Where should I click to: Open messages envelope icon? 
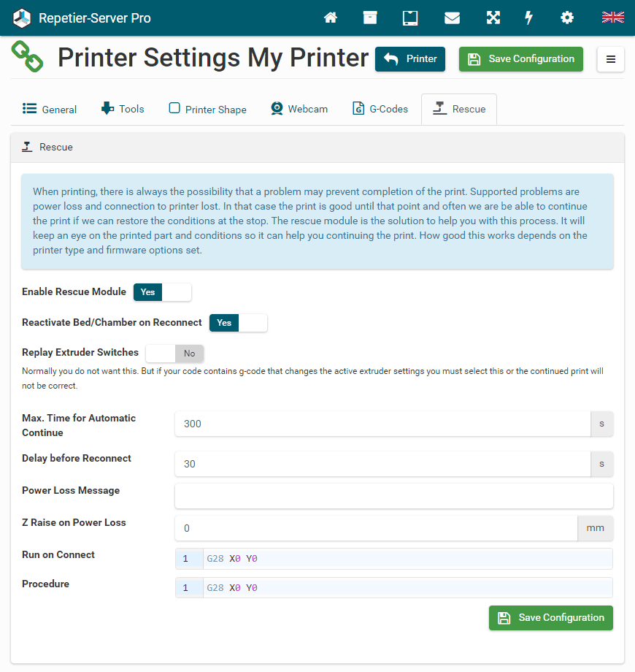(x=452, y=18)
